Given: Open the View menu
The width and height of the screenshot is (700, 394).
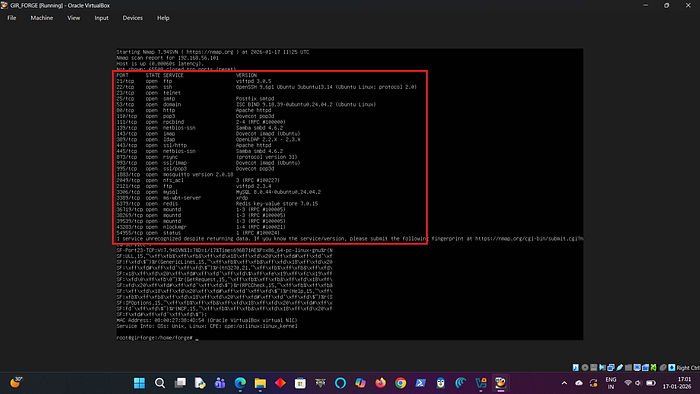Looking at the screenshot, I should pos(74,18).
